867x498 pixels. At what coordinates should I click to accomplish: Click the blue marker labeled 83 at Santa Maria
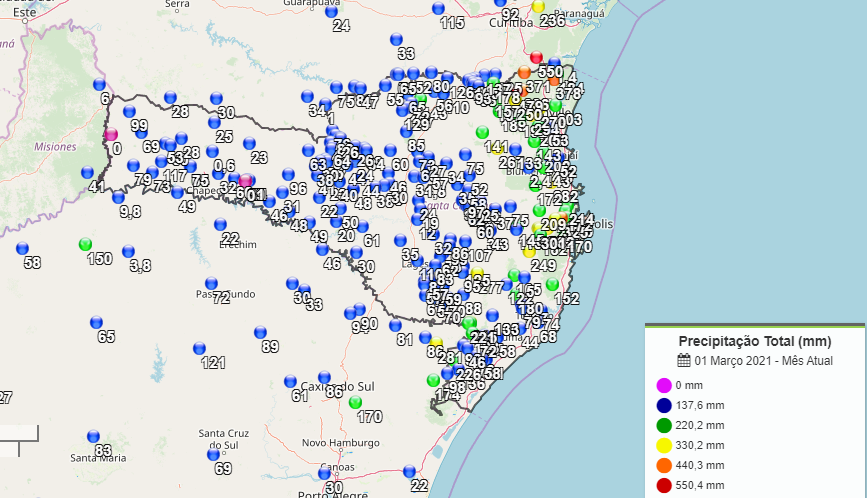coord(93,436)
